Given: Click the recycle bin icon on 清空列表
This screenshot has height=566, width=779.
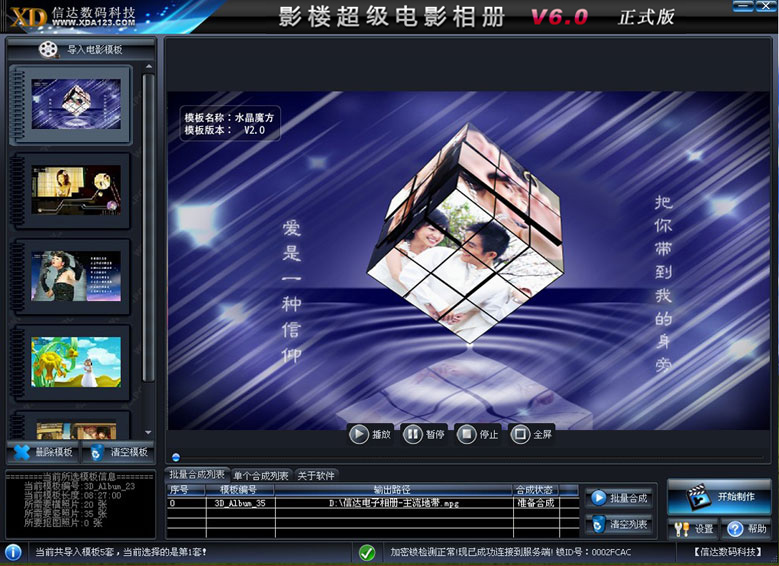Looking at the screenshot, I should (599, 524).
